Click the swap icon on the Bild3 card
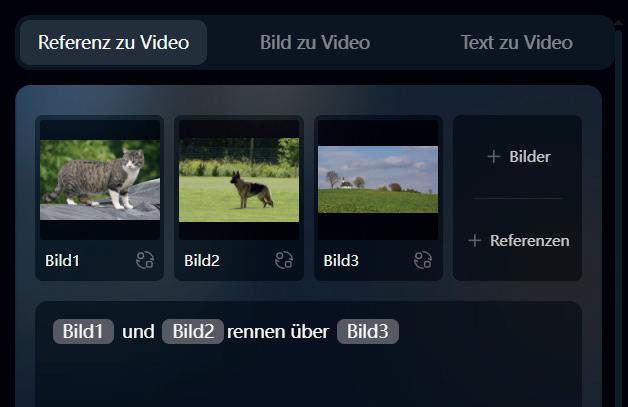628x407 pixels. pyautogui.click(x=423, y=260)
